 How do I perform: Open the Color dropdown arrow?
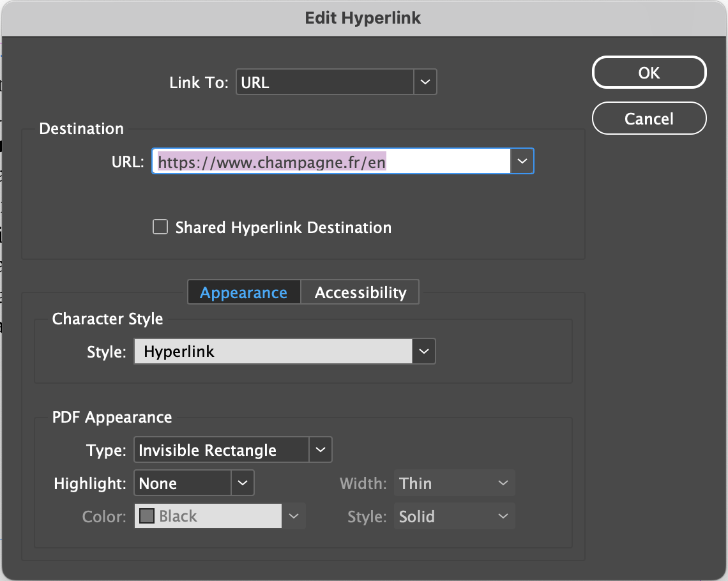[294, 517]
